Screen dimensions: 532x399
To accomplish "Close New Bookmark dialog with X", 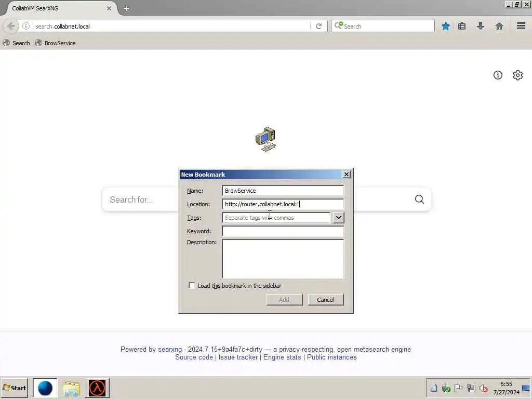I will coord(346,175).
